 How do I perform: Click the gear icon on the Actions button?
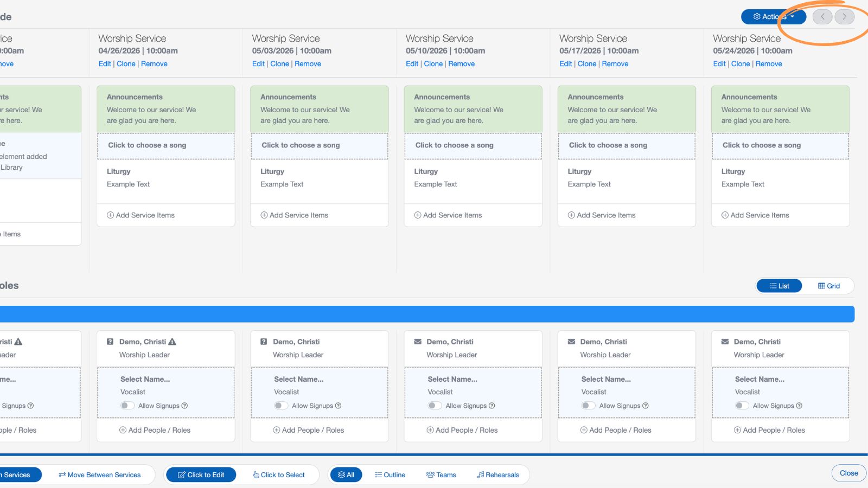click(757, 16)
